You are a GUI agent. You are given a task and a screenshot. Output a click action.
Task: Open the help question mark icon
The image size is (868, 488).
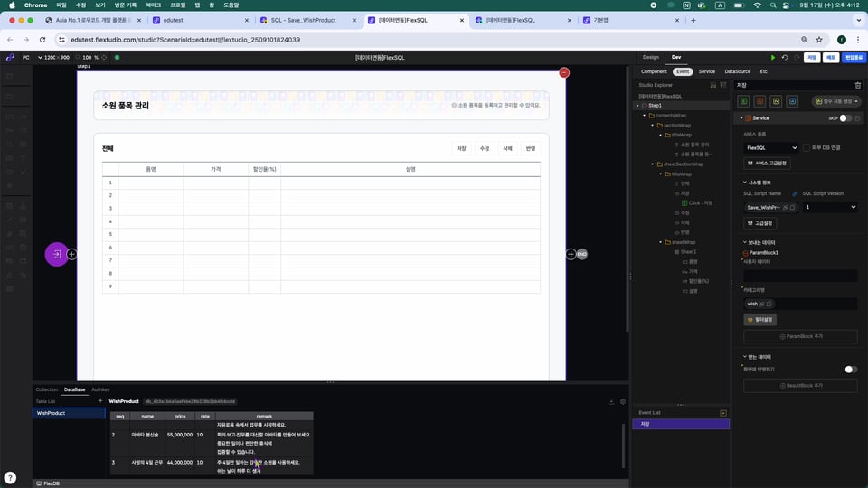(10, 477)
